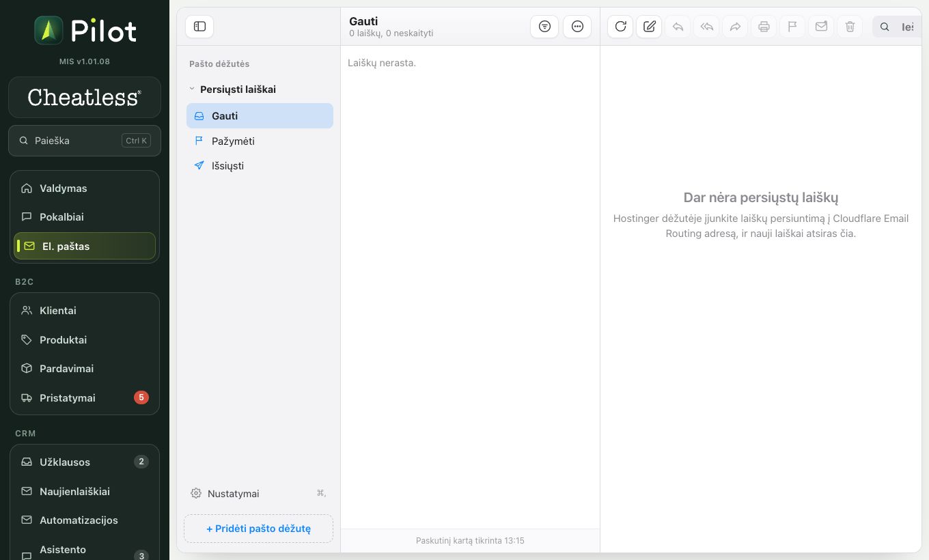
Task: Open Užklausos in the sidebar
Action: tap(85, 462)
